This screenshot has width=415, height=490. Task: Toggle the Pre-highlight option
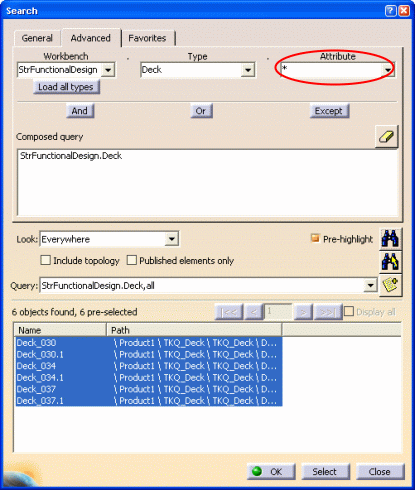pos(315,238)
